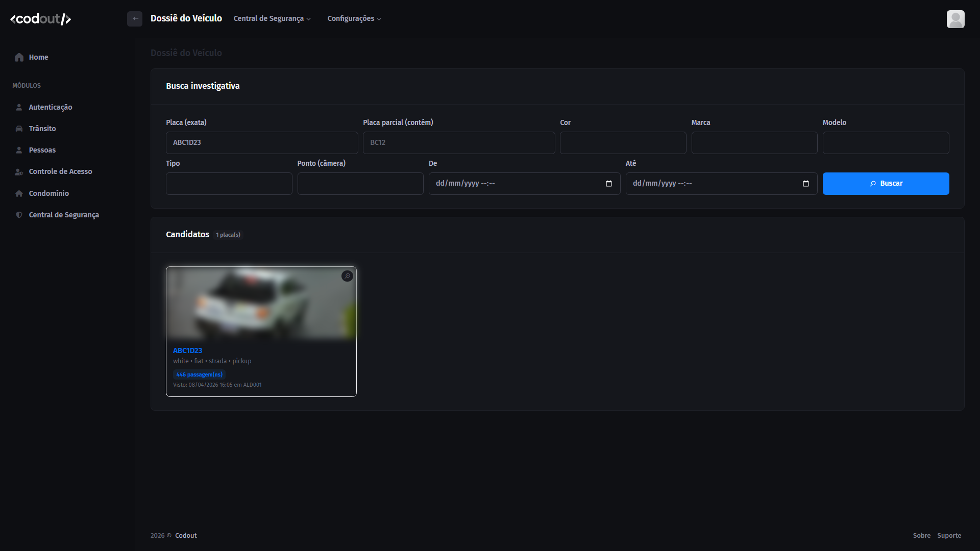The image size is (980, 551).
Task: Expand the Configurações dropdown menu
Action: pos(354,18)
